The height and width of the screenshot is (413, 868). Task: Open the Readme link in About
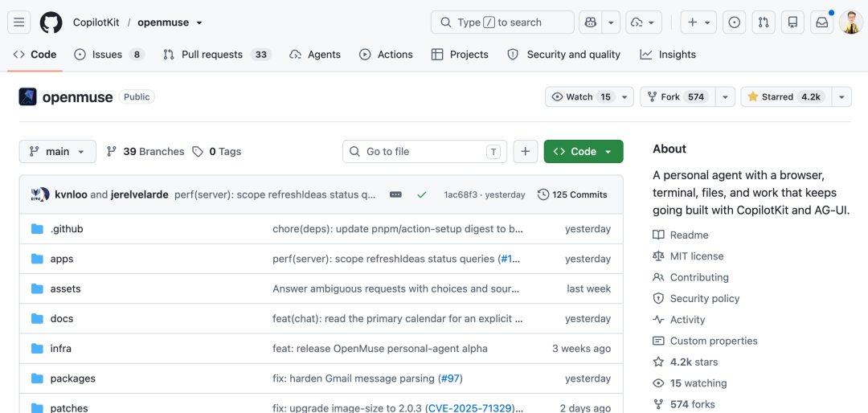(681, 235)
